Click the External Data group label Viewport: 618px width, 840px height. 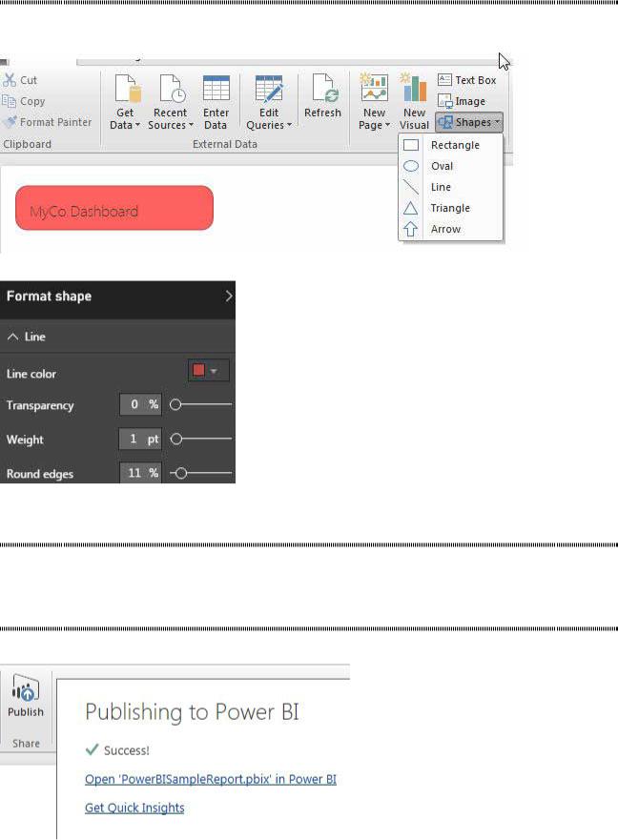[x=224, y=144]
